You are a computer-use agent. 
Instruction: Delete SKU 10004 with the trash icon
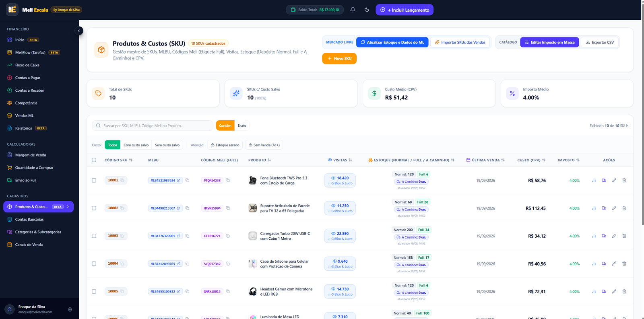[x=624, y=263]
